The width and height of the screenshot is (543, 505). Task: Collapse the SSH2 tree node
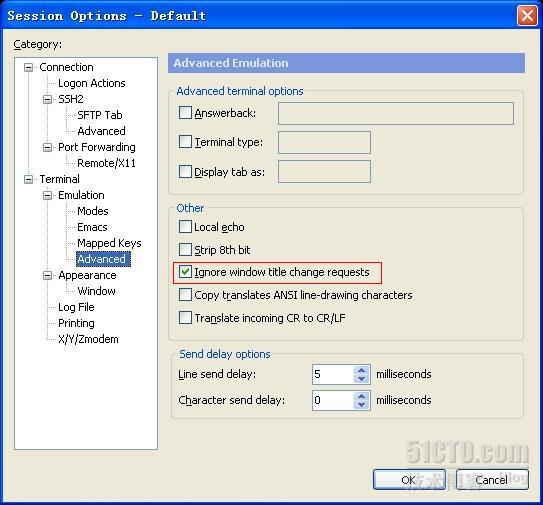click(47, 99)
